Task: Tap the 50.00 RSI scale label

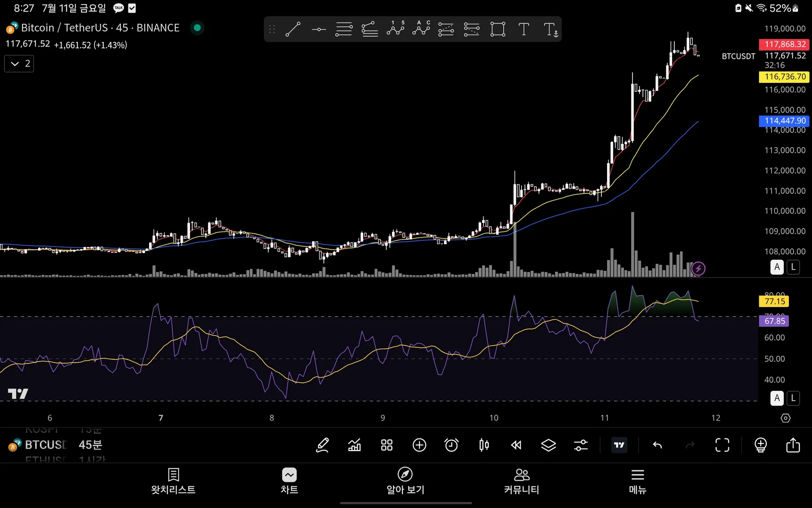Action: click(x=774, y=359)
